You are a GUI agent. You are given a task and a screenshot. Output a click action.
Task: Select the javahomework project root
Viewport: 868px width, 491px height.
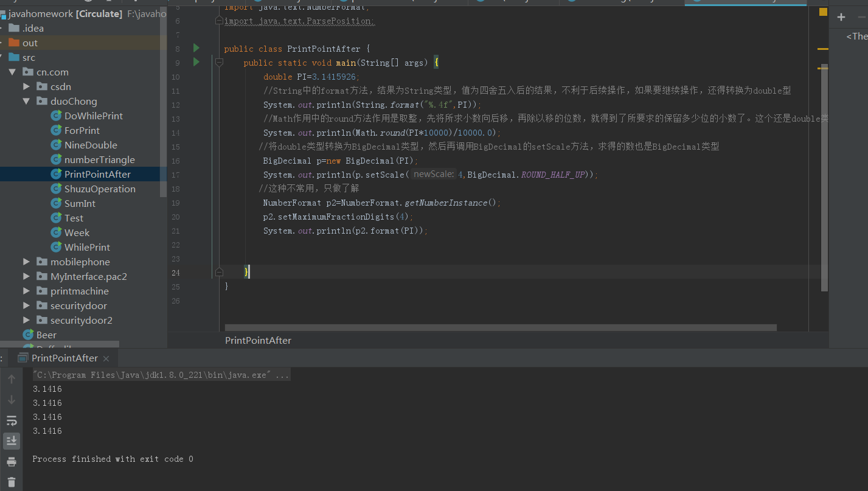(40, 13)
